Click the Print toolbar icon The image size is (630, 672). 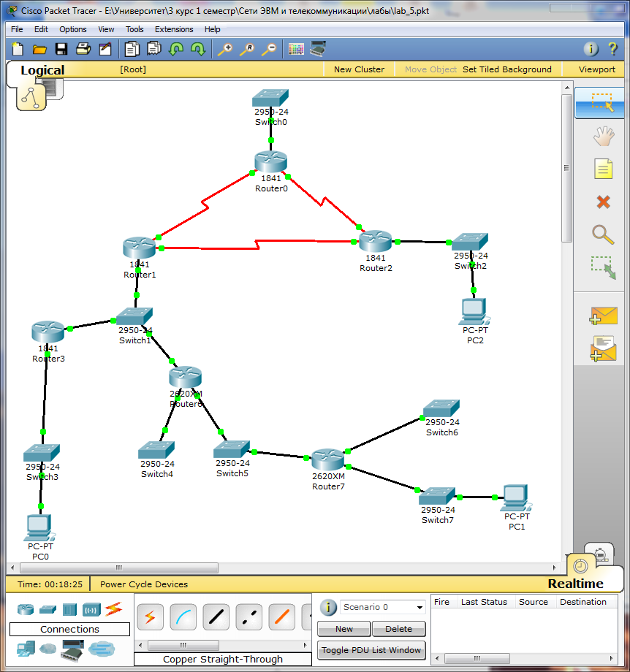pos(83,49)
